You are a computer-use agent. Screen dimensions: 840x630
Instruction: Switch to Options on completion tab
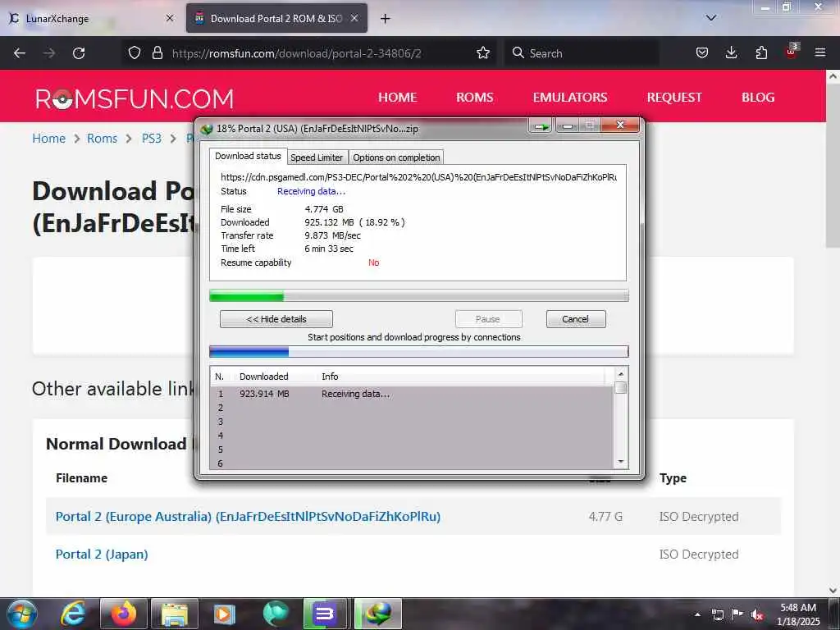coord(396,157)
